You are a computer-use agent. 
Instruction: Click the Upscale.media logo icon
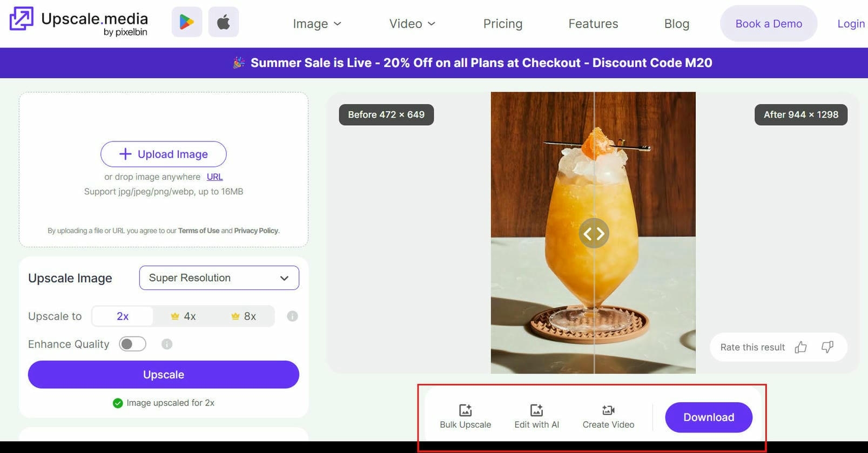(x=22, y=18)
